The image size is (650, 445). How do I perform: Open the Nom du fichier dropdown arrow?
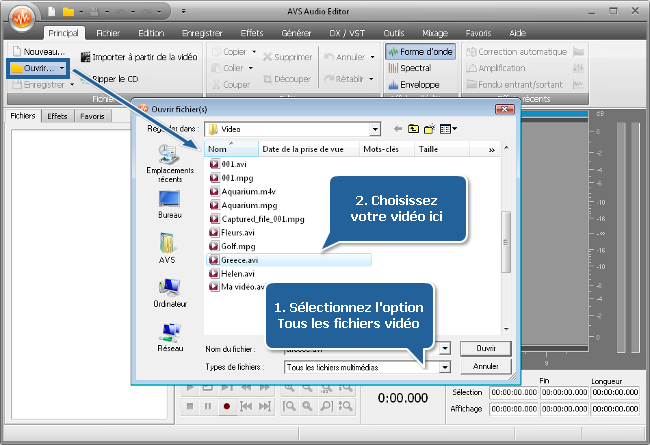click(x=445, y=348)
